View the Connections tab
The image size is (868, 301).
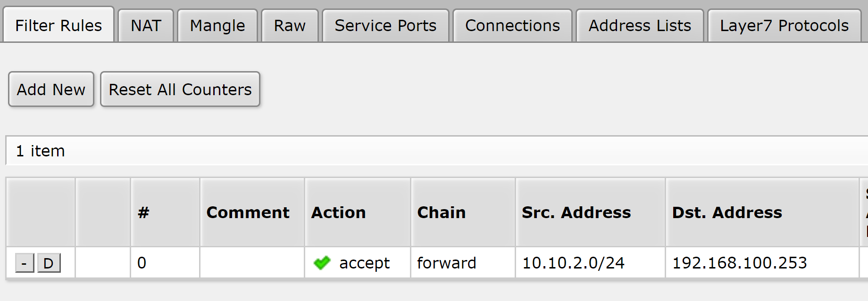pos(512,25)
